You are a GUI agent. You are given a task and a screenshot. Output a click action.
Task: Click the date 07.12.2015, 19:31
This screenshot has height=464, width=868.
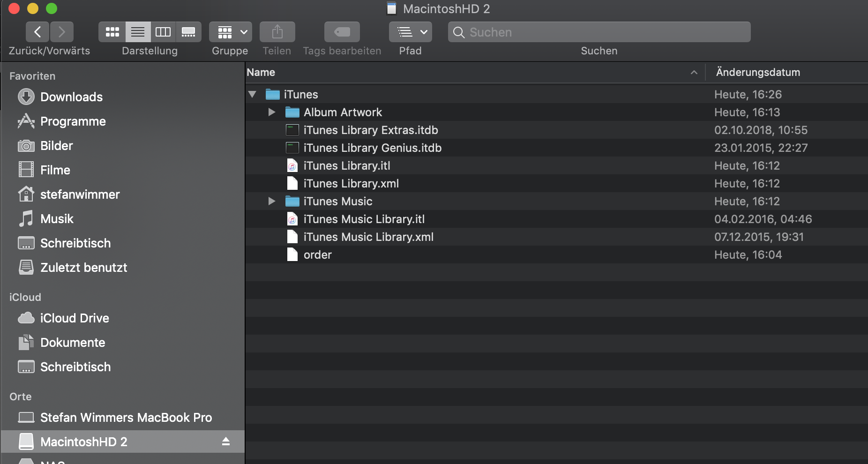pyautogui.click(x=759, y=237)
